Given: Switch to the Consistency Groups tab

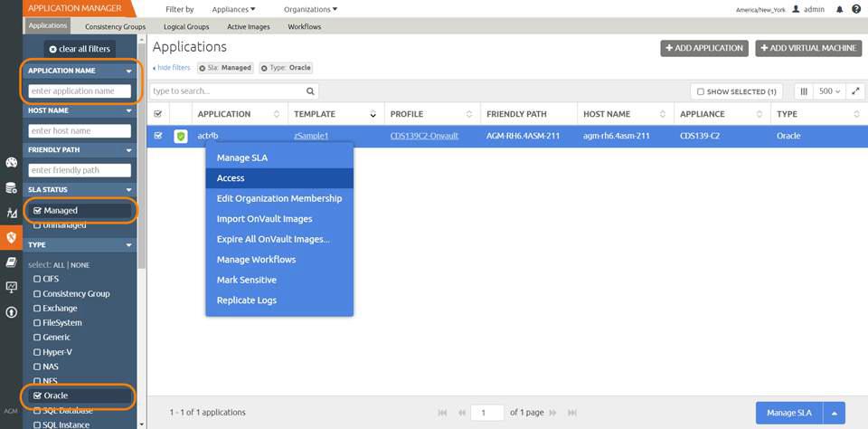Looking at the screenshot, I should pyautogui.click(x=115, y=26).
